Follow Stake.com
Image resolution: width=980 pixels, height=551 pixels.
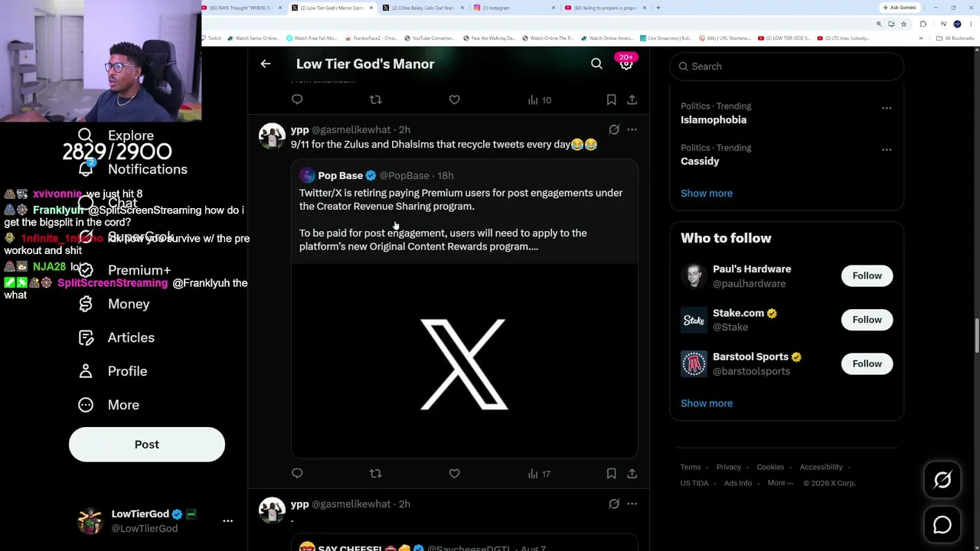[867, 320]
